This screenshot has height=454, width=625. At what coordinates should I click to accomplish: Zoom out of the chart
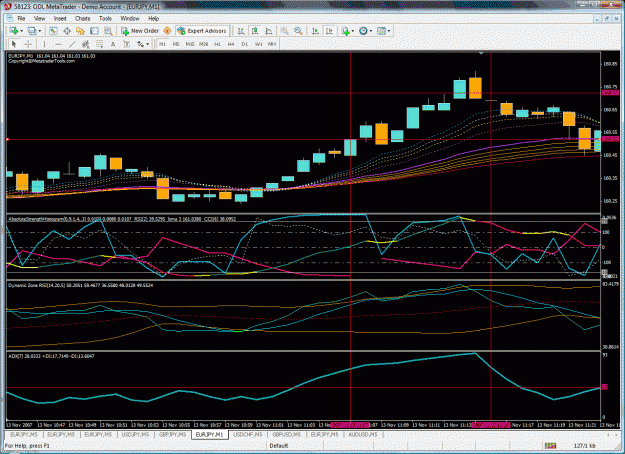298,31
